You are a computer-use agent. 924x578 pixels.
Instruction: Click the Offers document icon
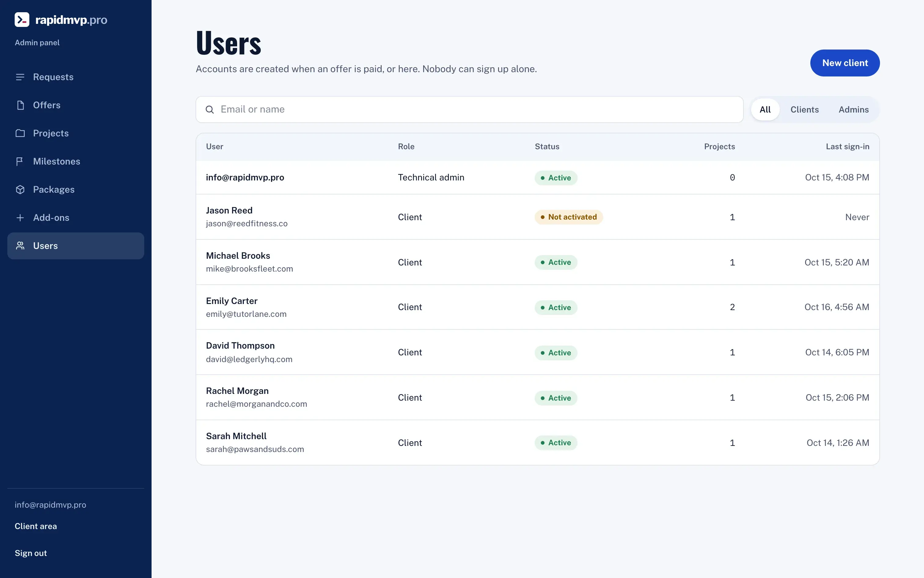pyautogui.click(x=20, y=105)
